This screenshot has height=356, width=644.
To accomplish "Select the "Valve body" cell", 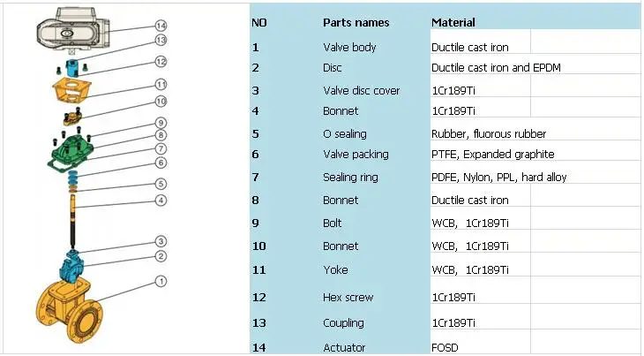I will 349,47.
